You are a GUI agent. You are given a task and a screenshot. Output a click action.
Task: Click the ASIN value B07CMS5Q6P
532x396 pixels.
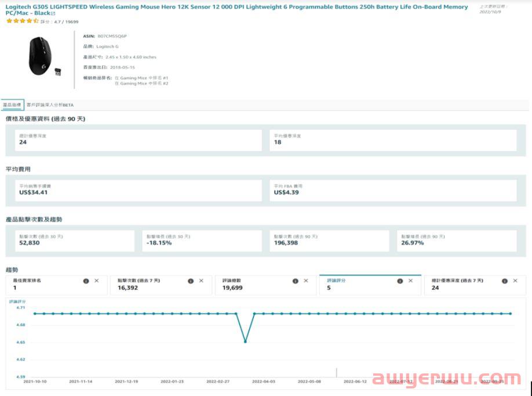click(112, 36)
